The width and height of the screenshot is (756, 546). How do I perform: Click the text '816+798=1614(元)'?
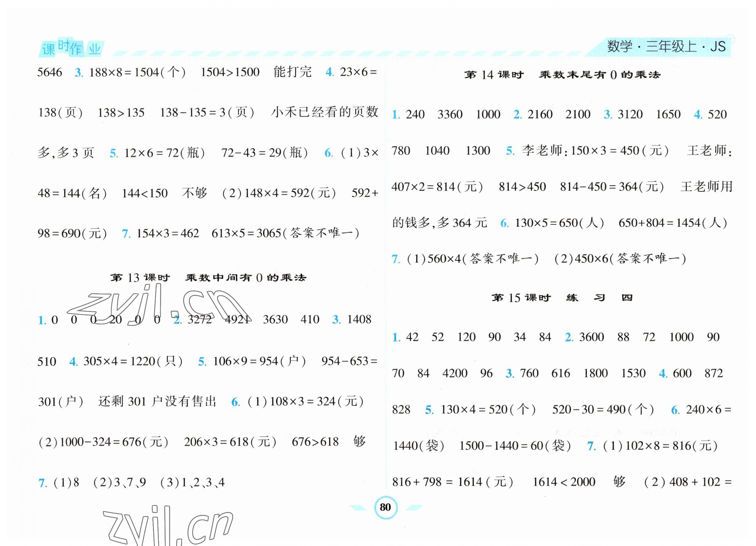click(453, 482)
